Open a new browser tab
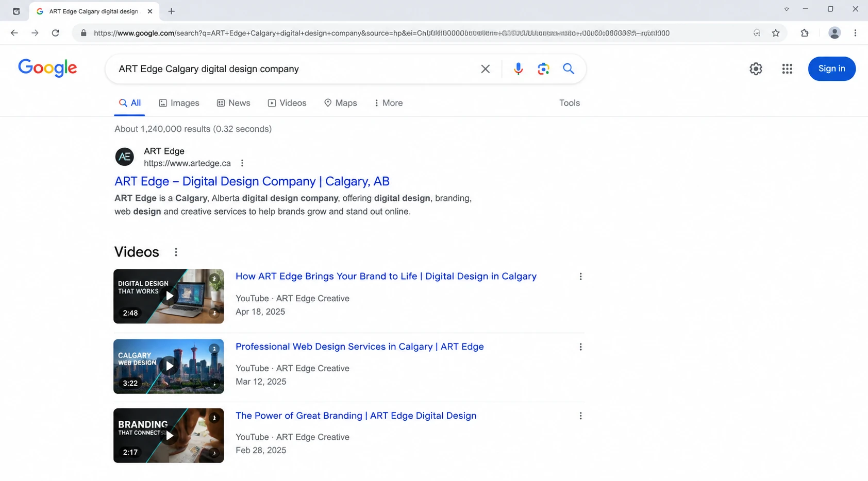 point(172,11)
